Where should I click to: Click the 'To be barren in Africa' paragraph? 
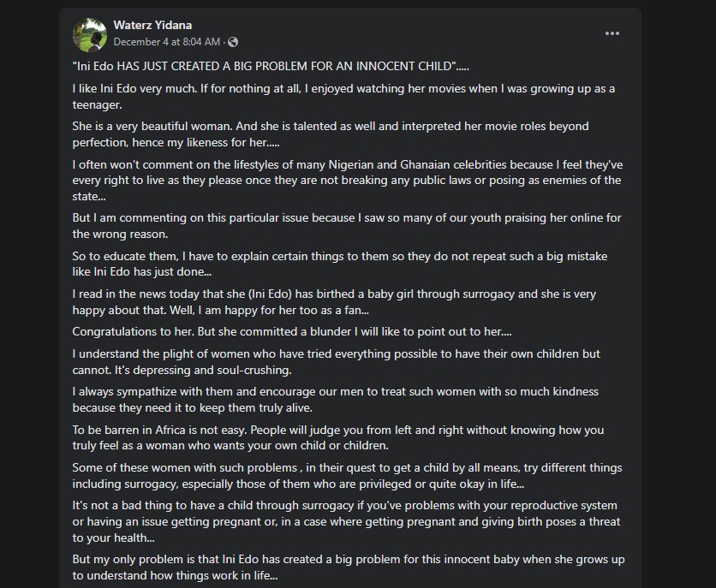pos(337,437)
